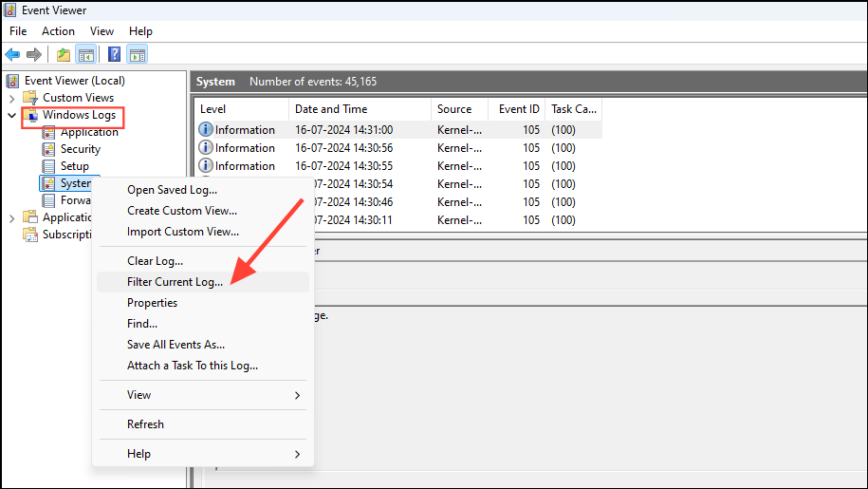The width and height of the screenshot is (868, 489).
Task: Open the Help menu in menu bar
Action: click(140, 31)
